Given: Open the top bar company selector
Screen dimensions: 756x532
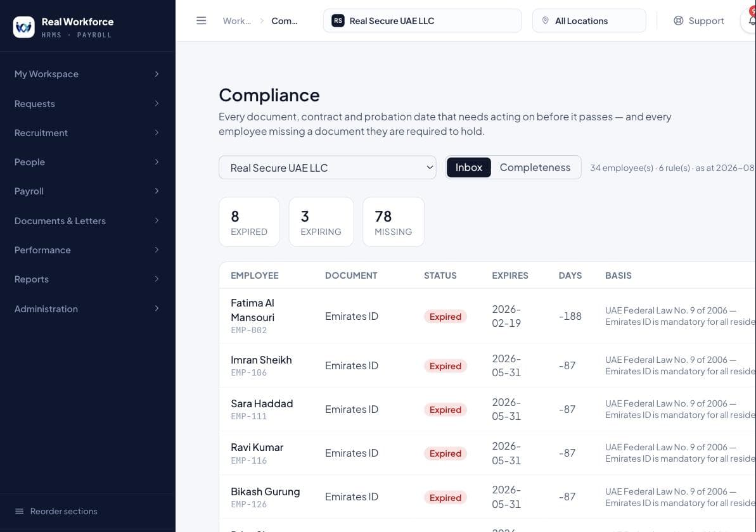Looking at the screenshot, I should (422, 21).
